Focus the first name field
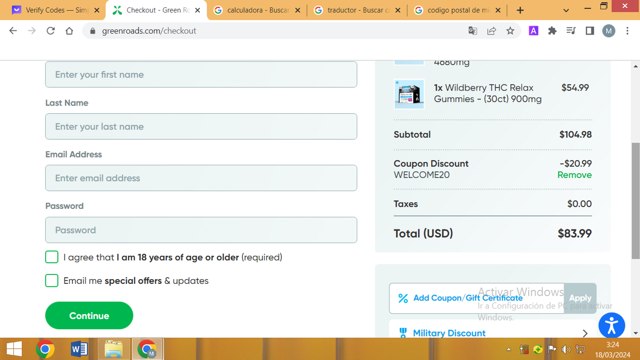The image size is (640, 360). click(201, 74)
